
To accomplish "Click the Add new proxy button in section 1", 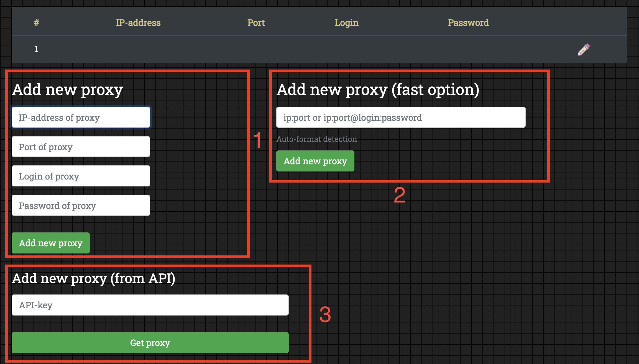I will coord(51,242).
